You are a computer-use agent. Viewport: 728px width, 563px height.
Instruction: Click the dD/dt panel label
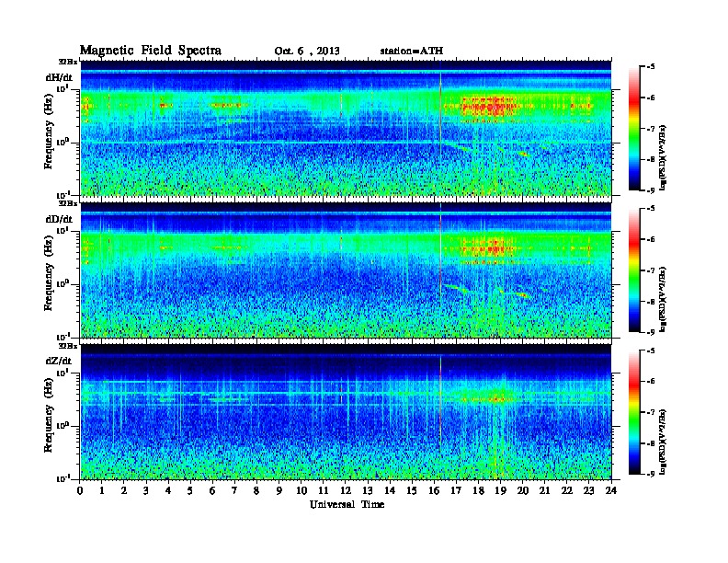pos(59,219)
